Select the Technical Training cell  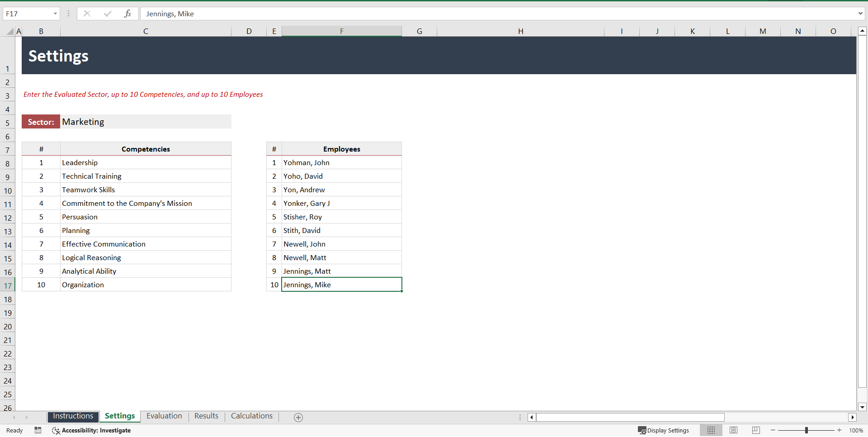click(x=146, y=176)
